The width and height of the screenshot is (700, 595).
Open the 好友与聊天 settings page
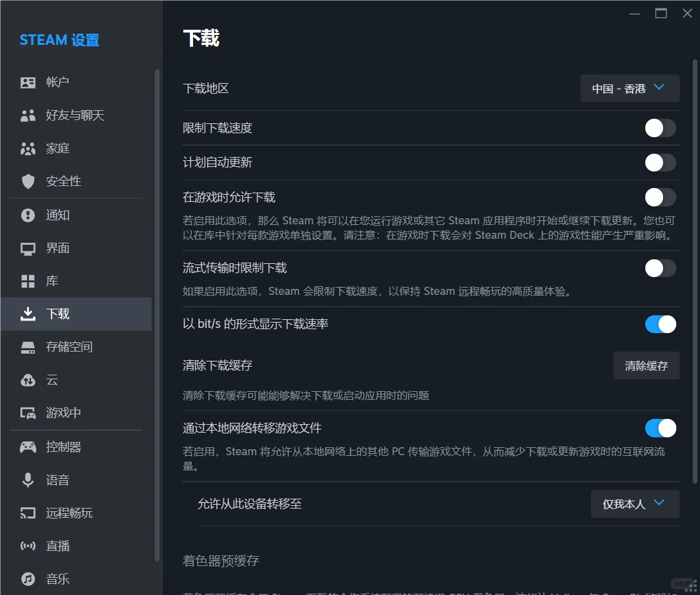pyautogui.click(x=76, y=115)
